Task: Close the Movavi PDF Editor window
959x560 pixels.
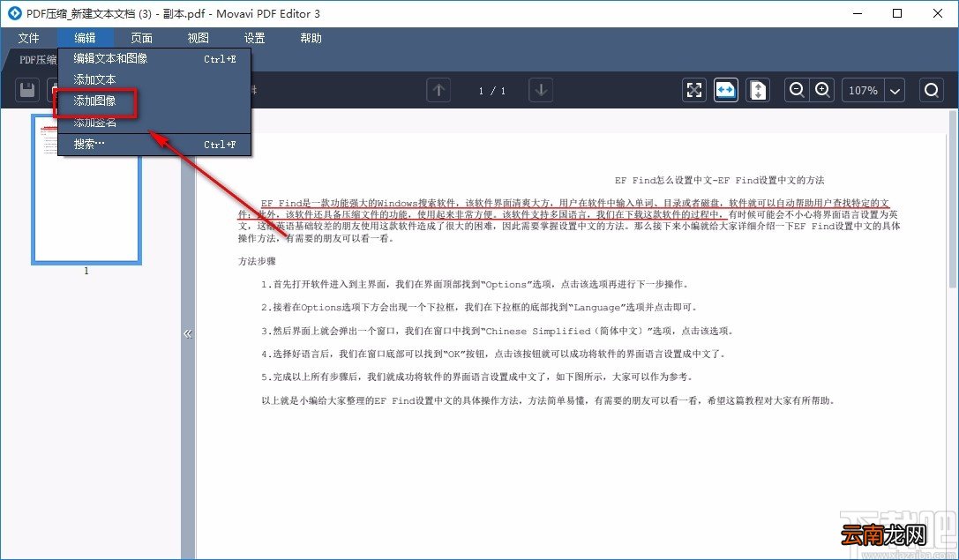Action: pyautogui.click(x=938, y=13)
